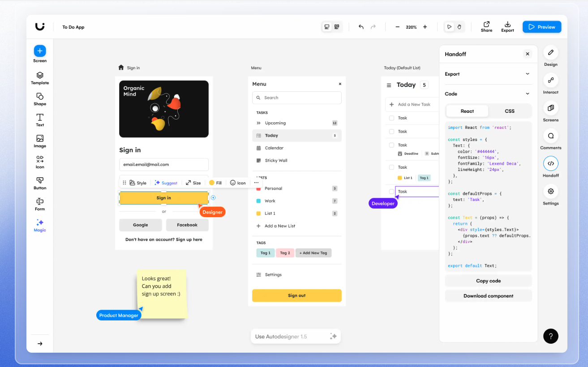Zoom out with minus icon
This screenshot has width=588, height=367.
pos(397,27)
